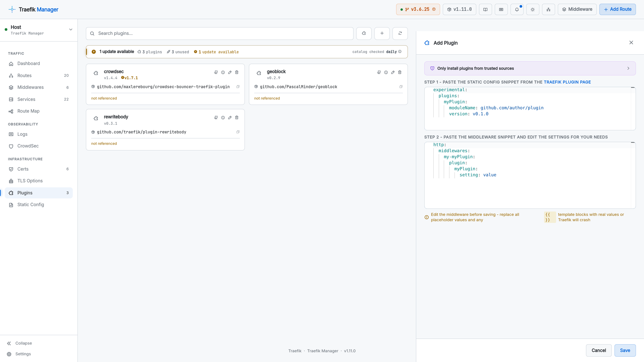Show info for crowdsec plugin
Image resolution: width=644 pixels, height=362 pixels.
tap(223, 72)
